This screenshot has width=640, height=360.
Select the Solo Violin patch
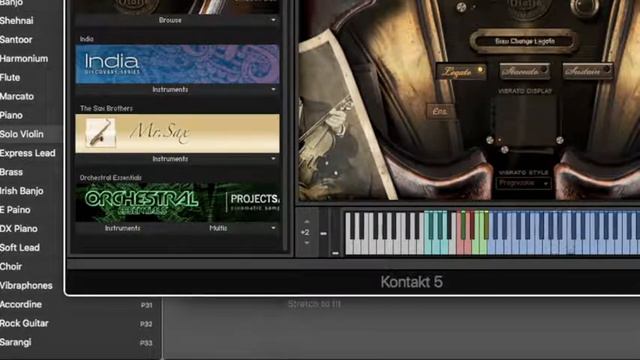point(22,134)
